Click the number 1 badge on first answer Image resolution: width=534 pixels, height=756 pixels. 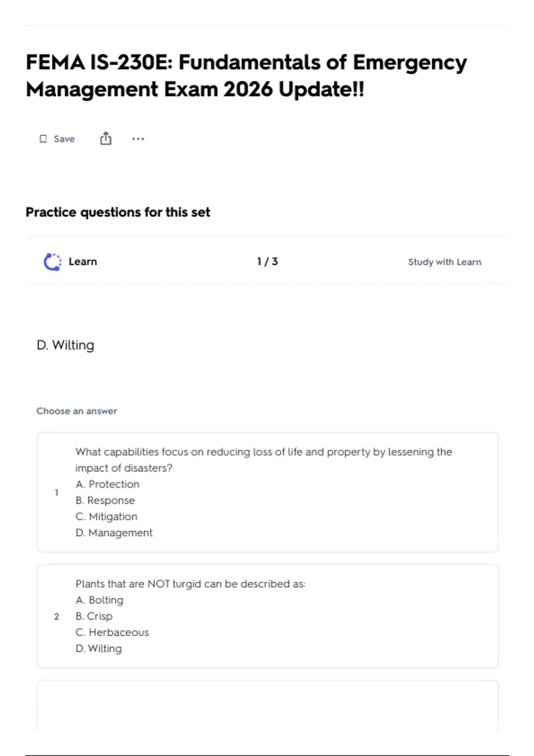[x=57, y=493]
